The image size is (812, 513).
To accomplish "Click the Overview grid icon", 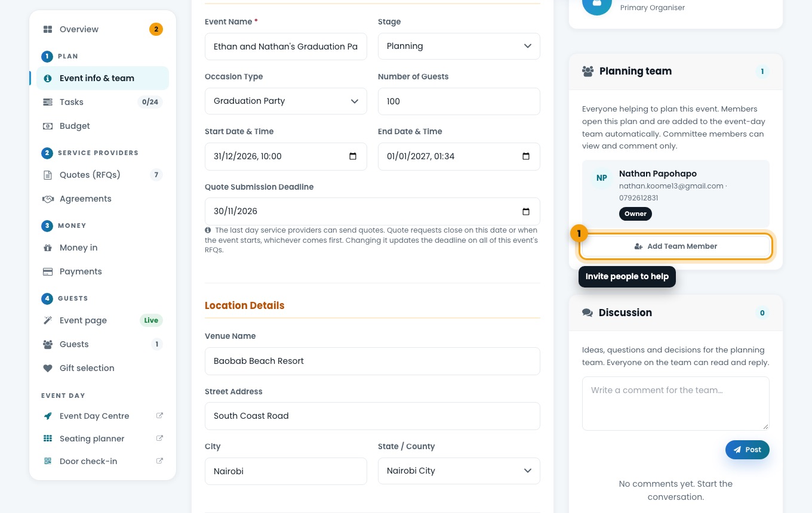I will (x=48, y=29).
